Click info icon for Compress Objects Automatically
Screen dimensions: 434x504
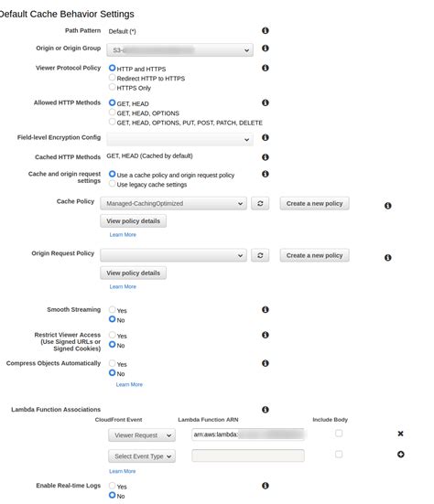pos(266,363)
